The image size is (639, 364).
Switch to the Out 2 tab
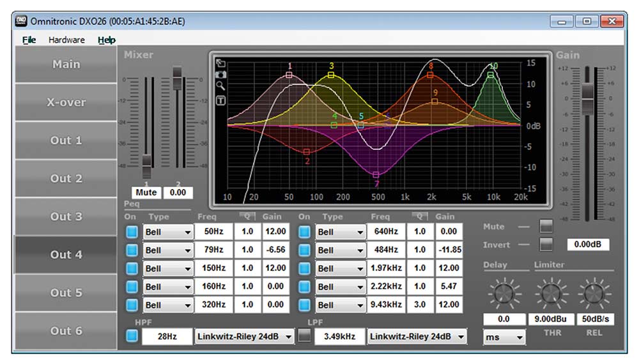pos(66,178)
